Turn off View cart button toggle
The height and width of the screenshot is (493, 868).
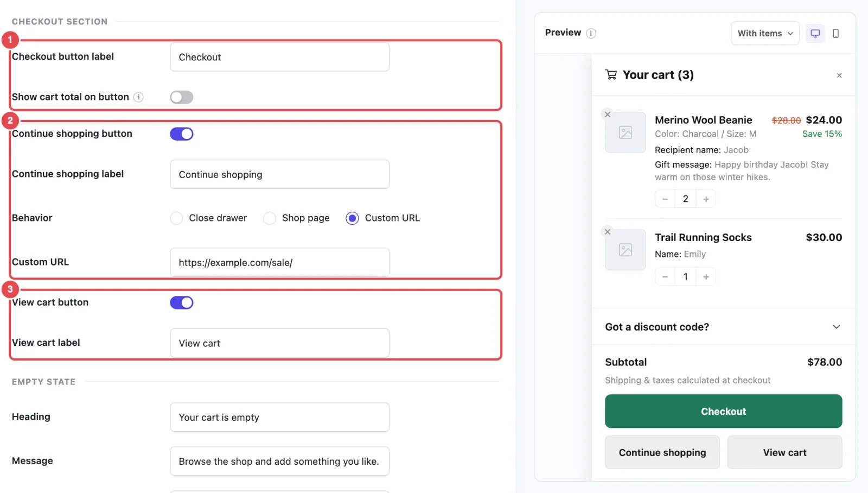(182, 303)
